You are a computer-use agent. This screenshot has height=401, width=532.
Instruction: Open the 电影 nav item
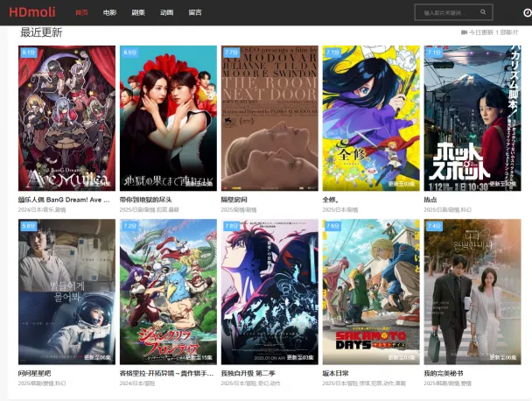(x=110, y=12)
